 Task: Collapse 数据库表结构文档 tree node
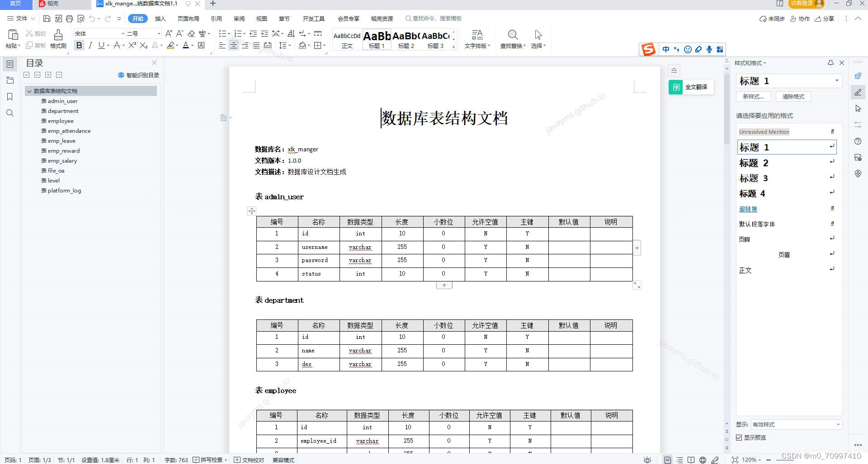pyautogui.click(x=29, y=91)
